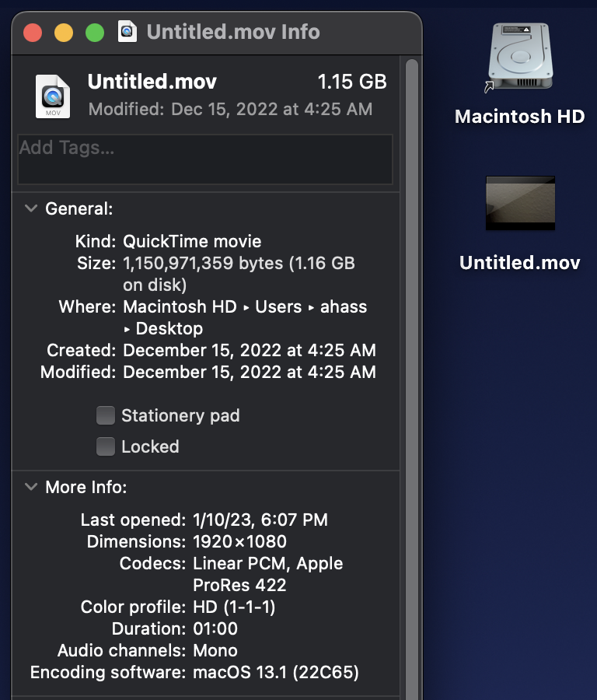Collapse the General section
Screen dimensions: 597x700
tap(31, 208)
